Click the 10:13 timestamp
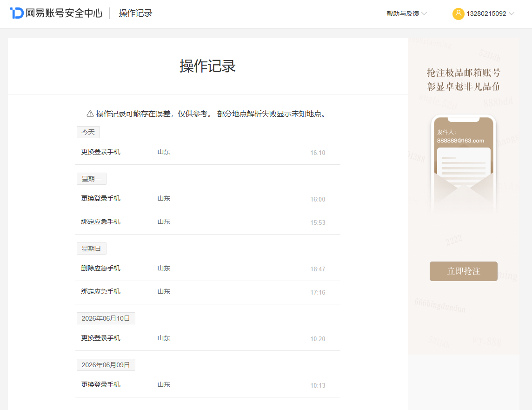The image size is (532, 410). [x=318, y=385]
